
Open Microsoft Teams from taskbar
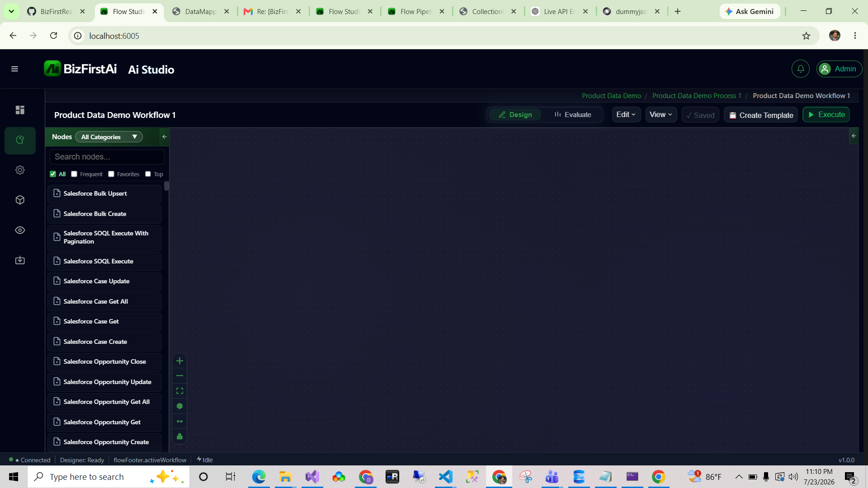[x=552, y=476]
